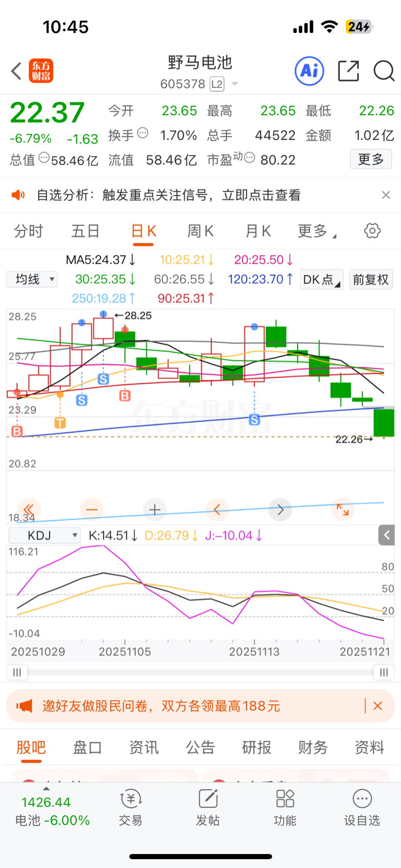Open the 东方财富 logo icon
This screenshot has height=868, width=401.
click(41, 71)
